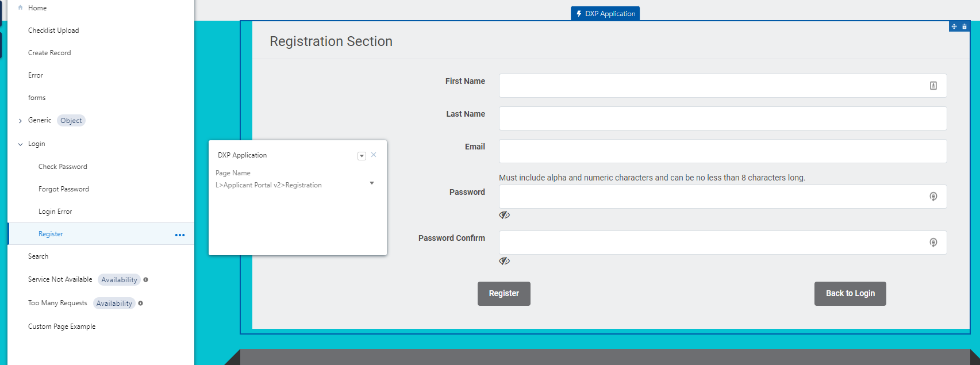Collapse the Login page group

coord(21,144)
